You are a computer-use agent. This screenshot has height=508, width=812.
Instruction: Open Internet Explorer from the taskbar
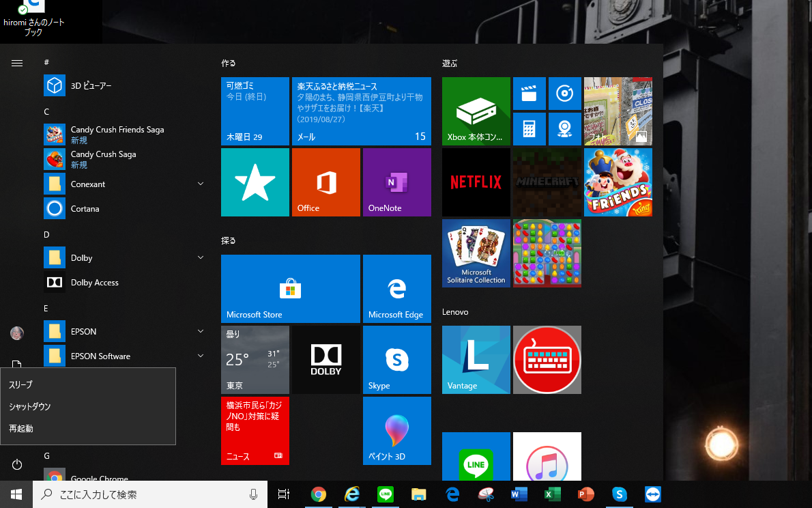click(x=351, y=494)
